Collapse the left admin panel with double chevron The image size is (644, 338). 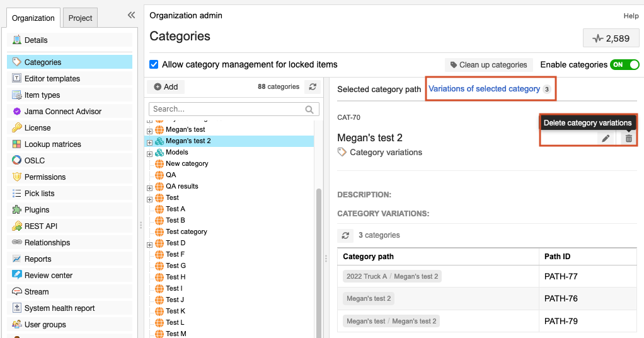(x=131, y=15)
